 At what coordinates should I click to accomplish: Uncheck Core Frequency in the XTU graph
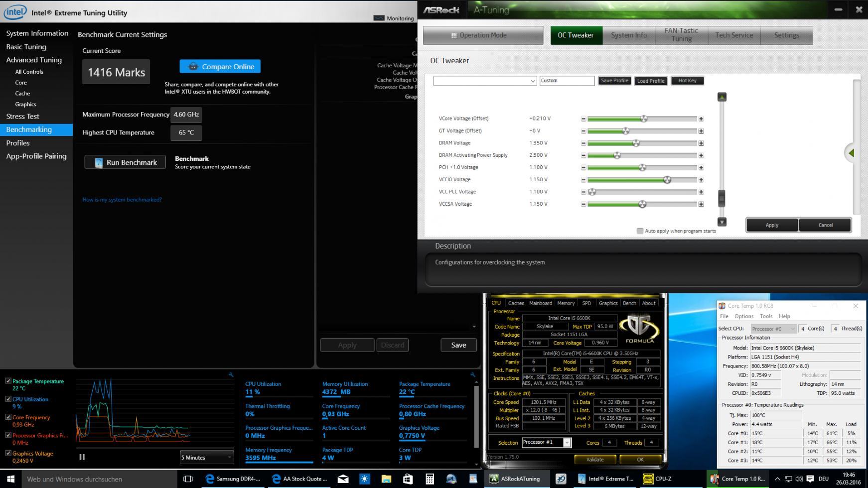[x=8, y=417]
